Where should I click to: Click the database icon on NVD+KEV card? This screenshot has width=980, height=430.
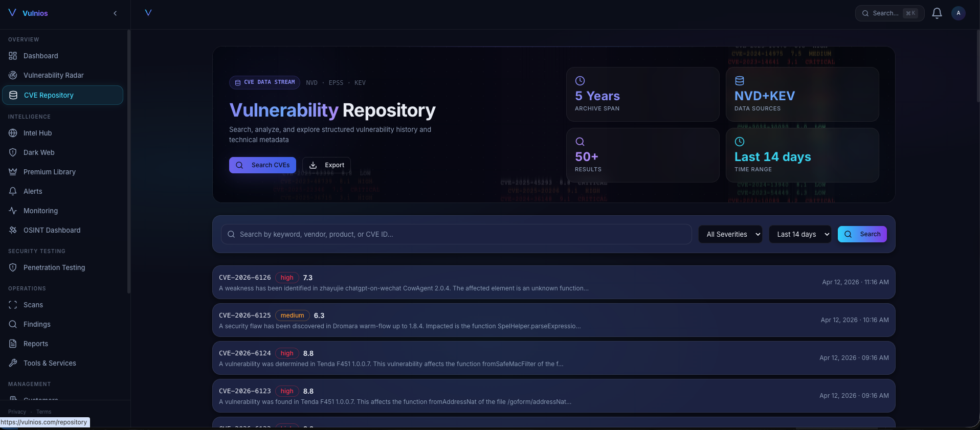[740, 81]
